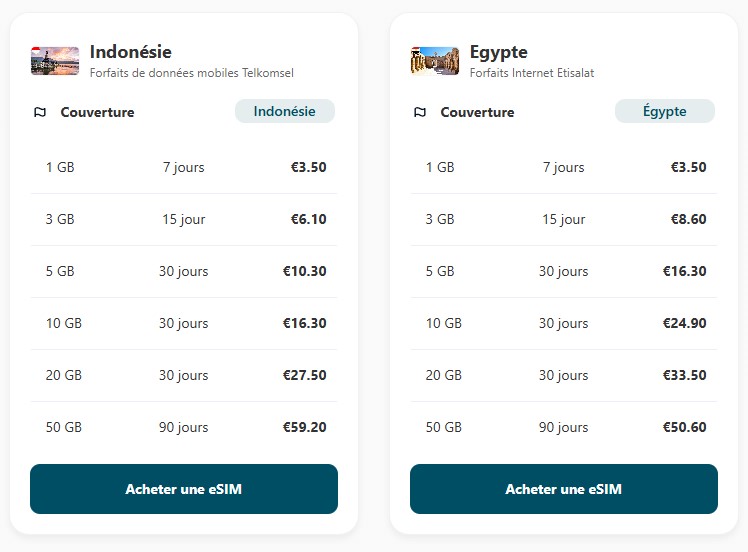This screenshot has width=748, height=552.
Task: Buy an eSIM for Egypte
Action: pyautogui.click(x=564, y=489)
